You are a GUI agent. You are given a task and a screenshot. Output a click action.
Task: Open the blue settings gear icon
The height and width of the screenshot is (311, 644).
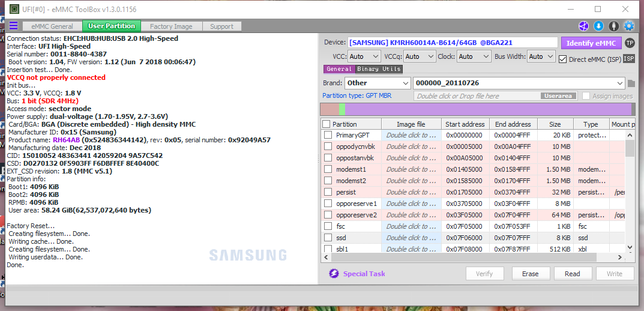click(x=629, y=26)
